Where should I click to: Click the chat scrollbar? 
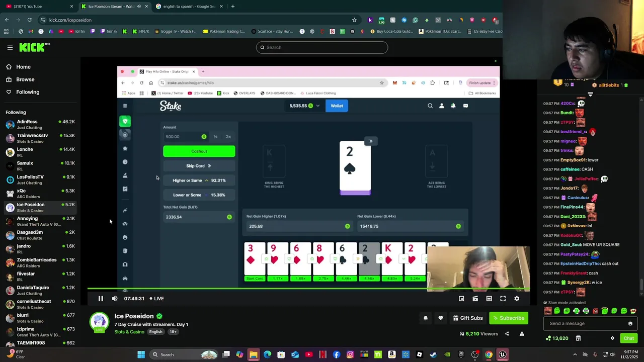(641, 285)
